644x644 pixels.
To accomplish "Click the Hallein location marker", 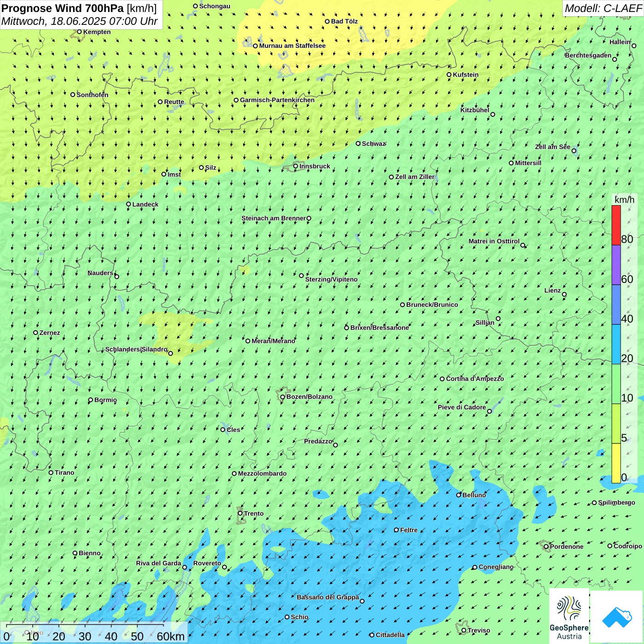I will pos(634,46).
